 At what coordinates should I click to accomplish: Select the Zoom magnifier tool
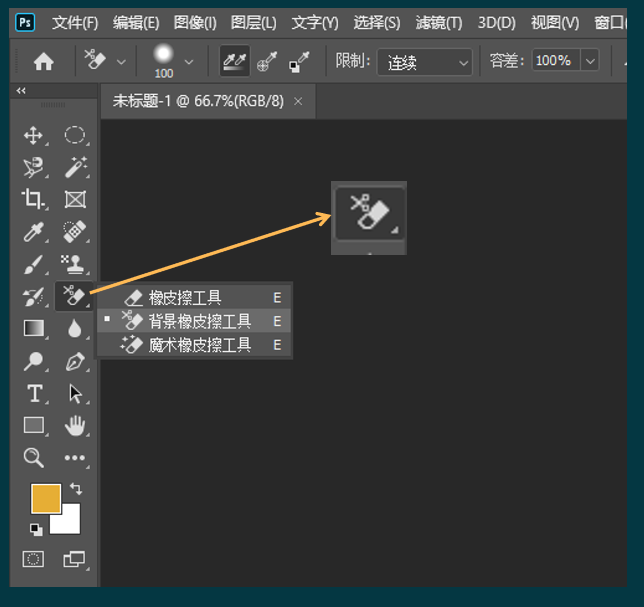(x=34, y=457)
